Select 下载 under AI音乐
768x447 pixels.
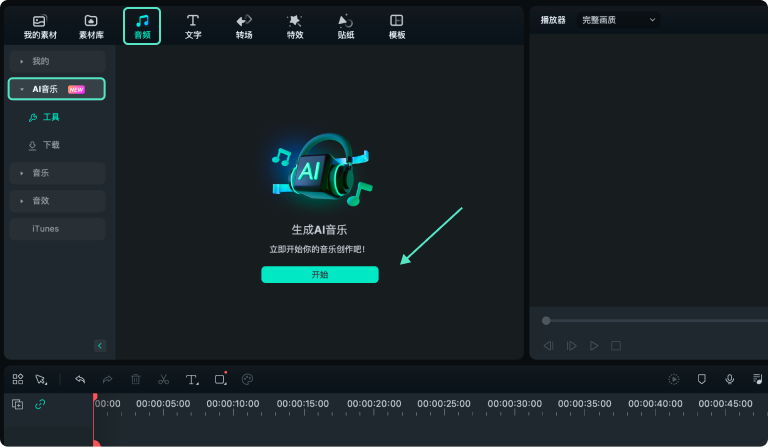point(45,145)
